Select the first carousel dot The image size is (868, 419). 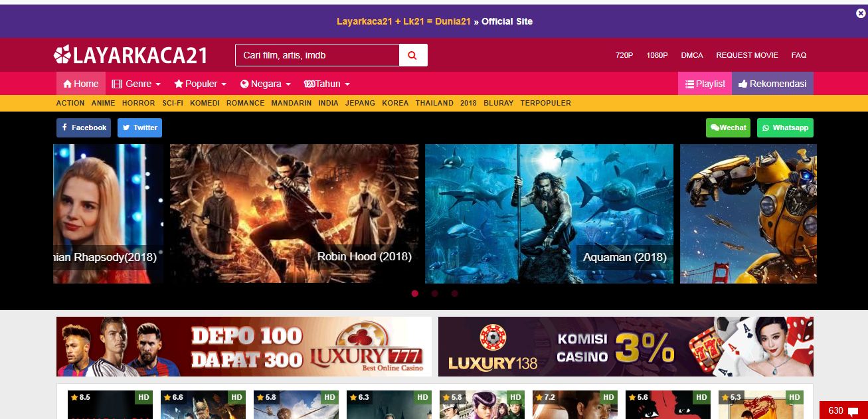coord(415,293)
